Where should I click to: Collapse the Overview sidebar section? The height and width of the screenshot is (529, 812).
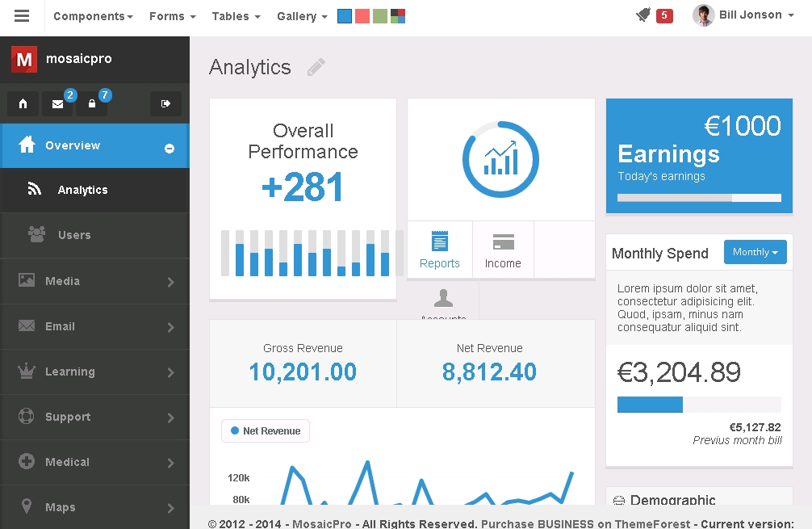click(170, 148)
